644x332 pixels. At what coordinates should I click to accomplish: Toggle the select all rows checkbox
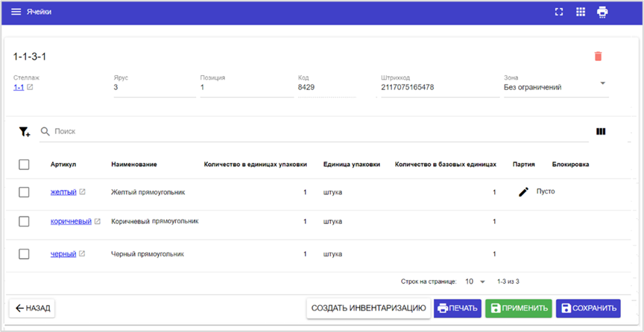[24, 164]
